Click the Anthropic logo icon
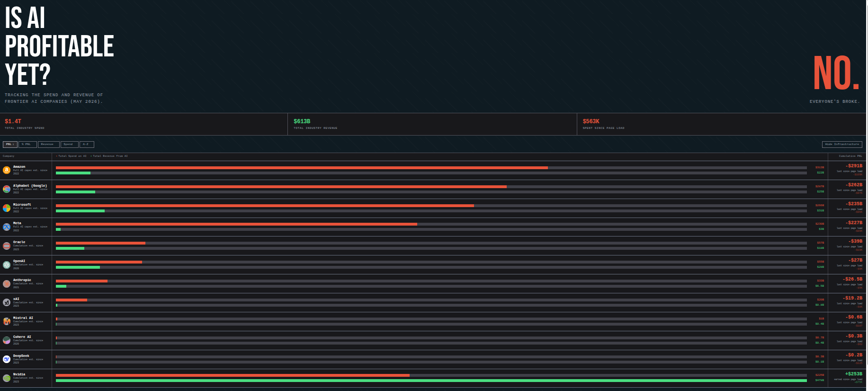The image size is (868, 391). click(7, 284)
